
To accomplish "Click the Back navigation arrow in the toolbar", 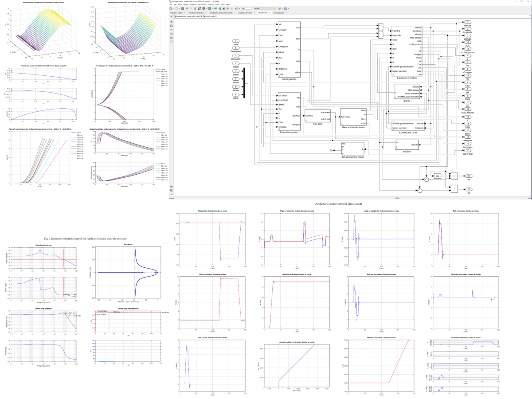I will (187, 7).
